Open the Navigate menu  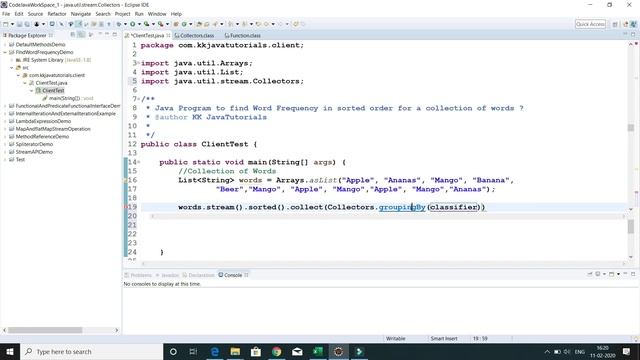point(81,14)
